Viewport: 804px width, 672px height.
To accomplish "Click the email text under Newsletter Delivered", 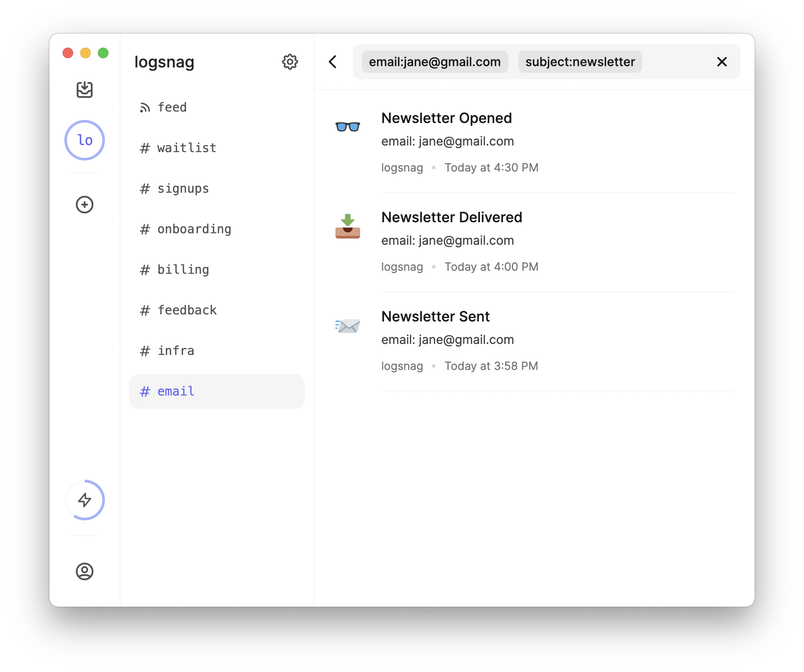I will tap(447, 240).
